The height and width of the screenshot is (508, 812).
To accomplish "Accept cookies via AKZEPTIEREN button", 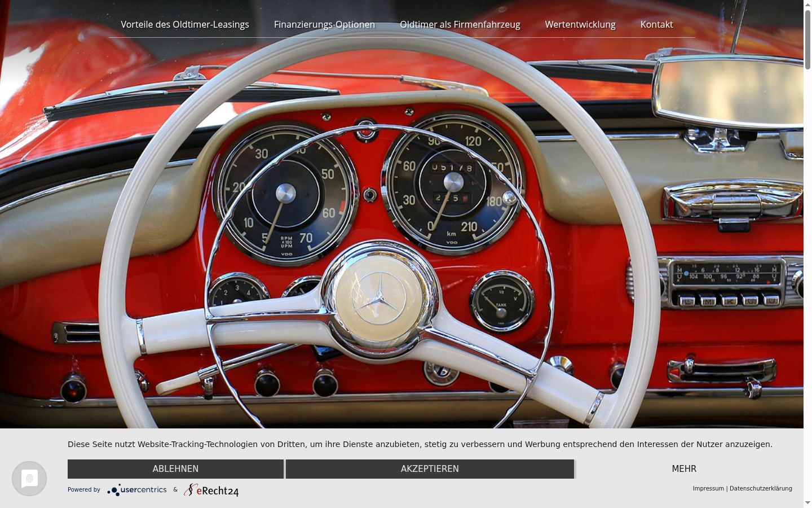I will pos(430,469).
